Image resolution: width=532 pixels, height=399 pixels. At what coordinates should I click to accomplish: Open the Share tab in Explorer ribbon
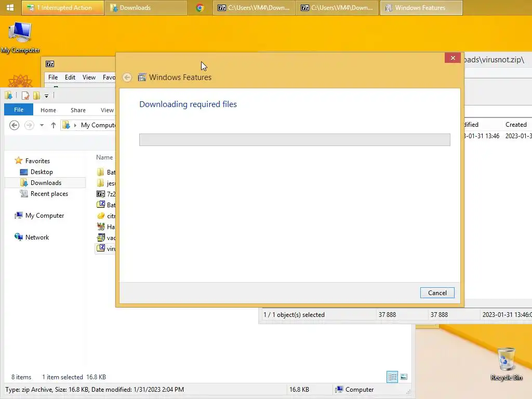point(78,110)
